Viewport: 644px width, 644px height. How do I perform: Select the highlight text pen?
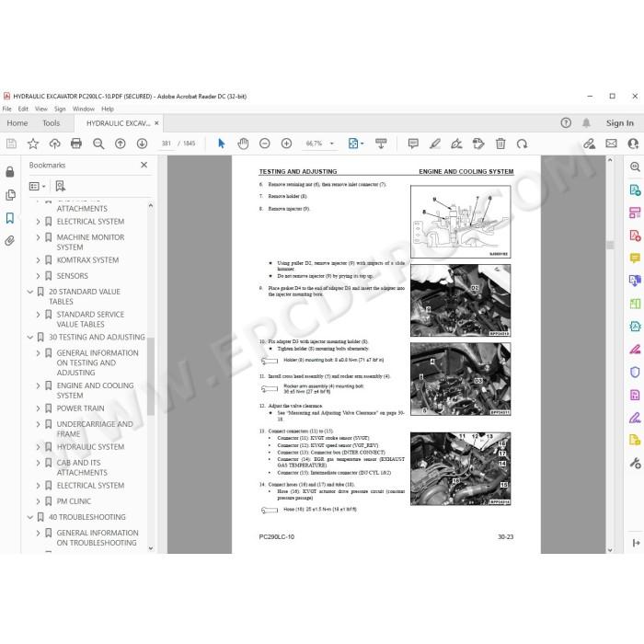click(435, 144)
